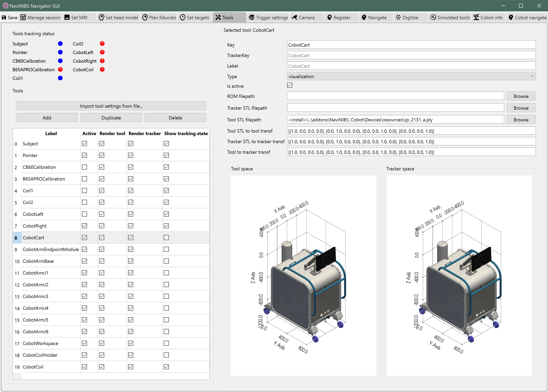The image size is (548, 392).
Task: Click the NaviNIBS app logo icon
Action: coord(5,5)
